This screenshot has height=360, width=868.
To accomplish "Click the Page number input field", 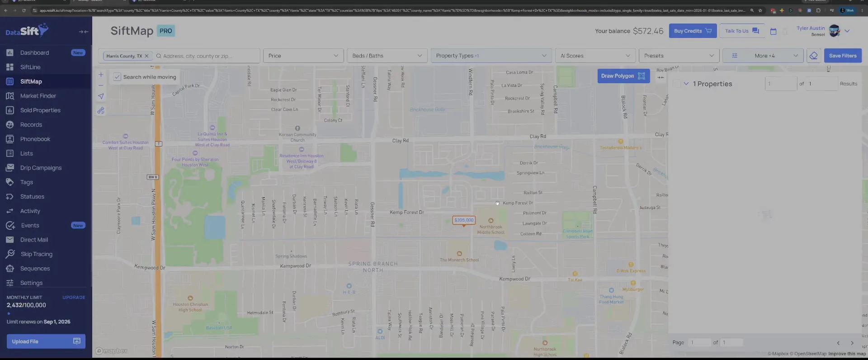I will (698, 342).
